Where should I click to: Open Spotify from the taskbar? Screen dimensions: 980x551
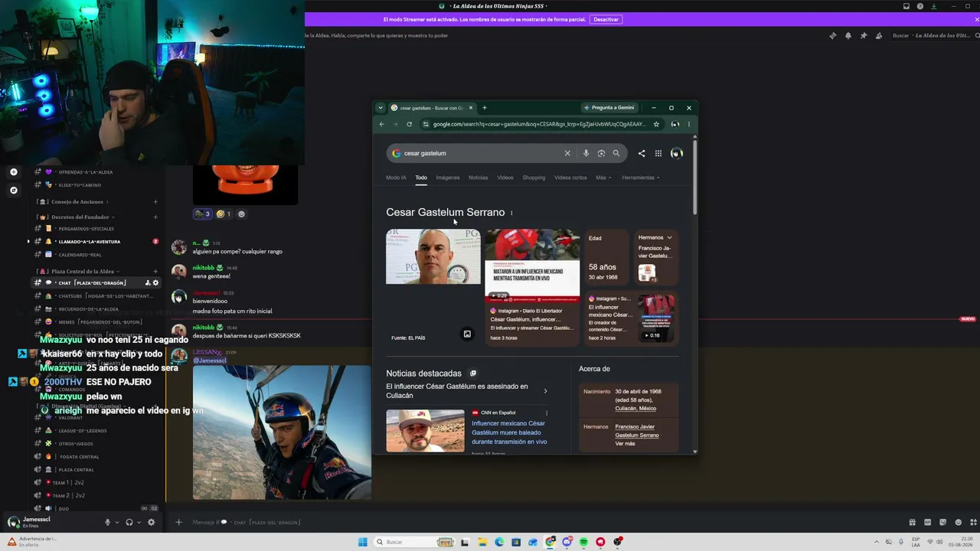click(583, 542)
